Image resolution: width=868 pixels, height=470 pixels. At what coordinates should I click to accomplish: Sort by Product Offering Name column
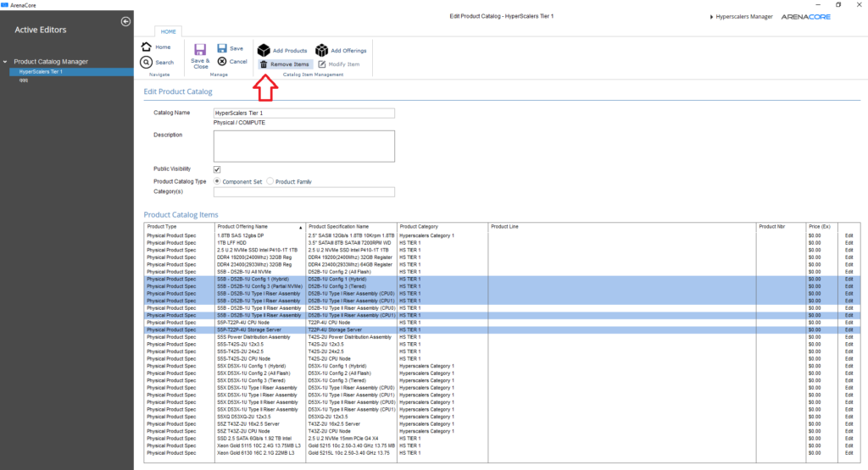pos(259,227)
